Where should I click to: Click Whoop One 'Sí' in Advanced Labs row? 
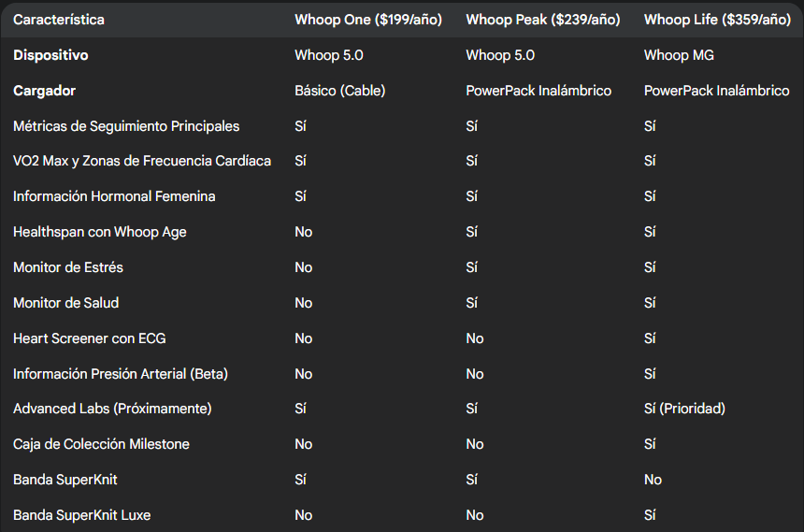pyautogui.click(x=300, y=409)
